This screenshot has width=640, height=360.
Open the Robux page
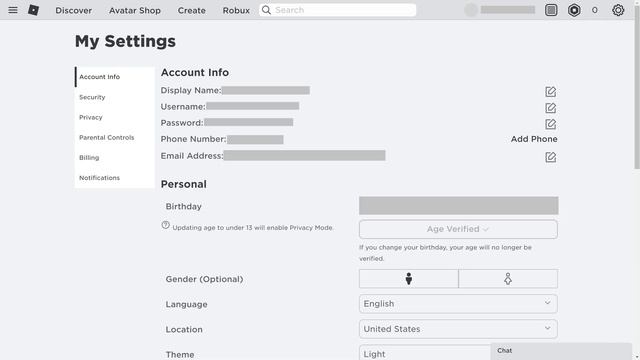click(236, 10)
